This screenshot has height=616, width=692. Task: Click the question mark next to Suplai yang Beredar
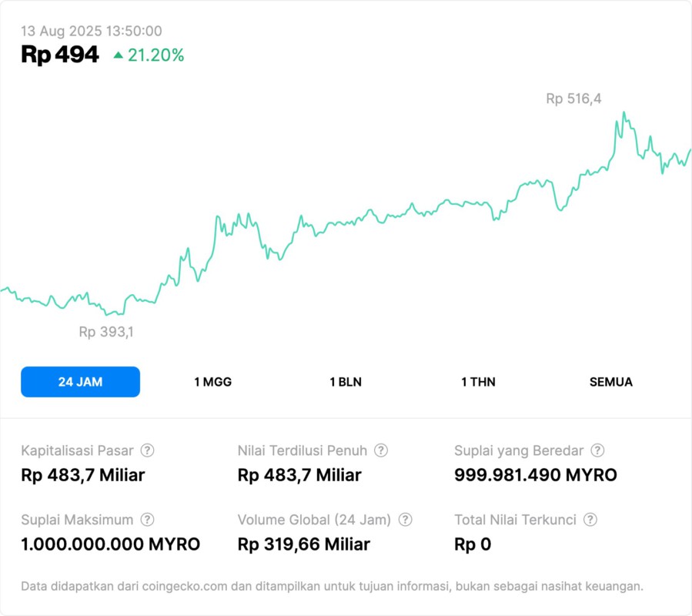(x=597, y=450)
